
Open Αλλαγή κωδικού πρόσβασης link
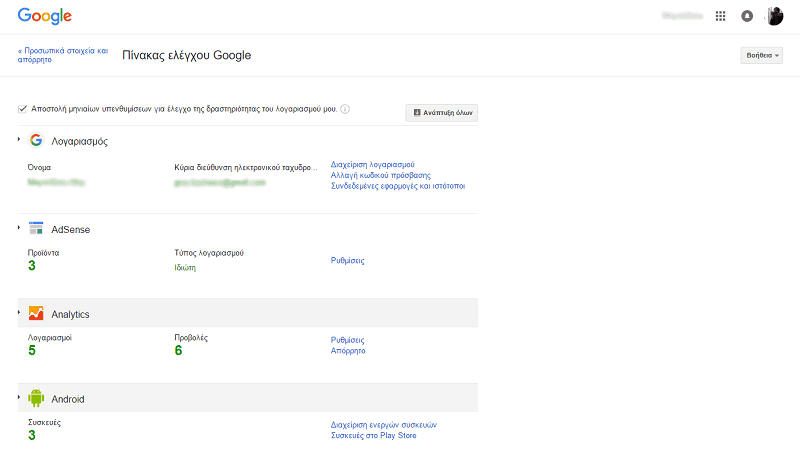coord(381,175)
